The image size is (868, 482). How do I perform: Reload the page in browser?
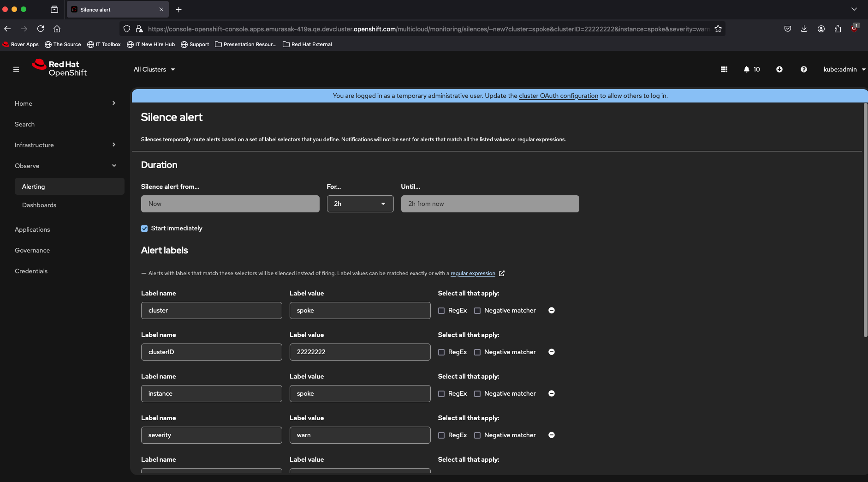pyautogui.click(x=41, y=29)
